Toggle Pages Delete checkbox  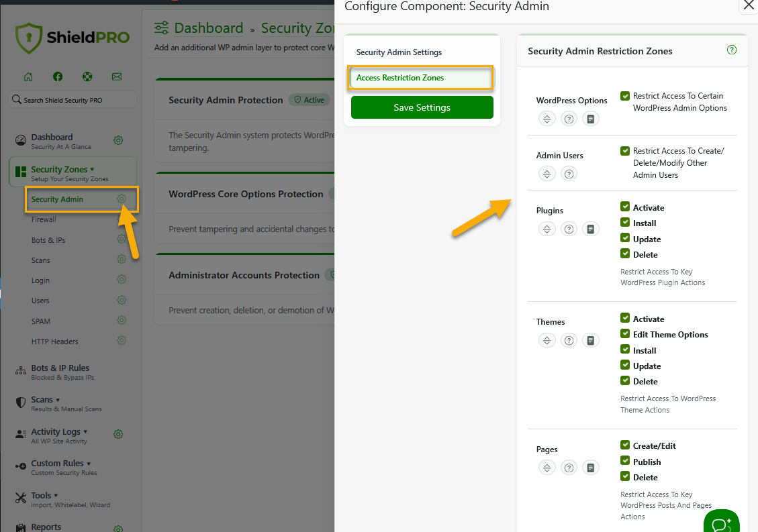[625, 476]
